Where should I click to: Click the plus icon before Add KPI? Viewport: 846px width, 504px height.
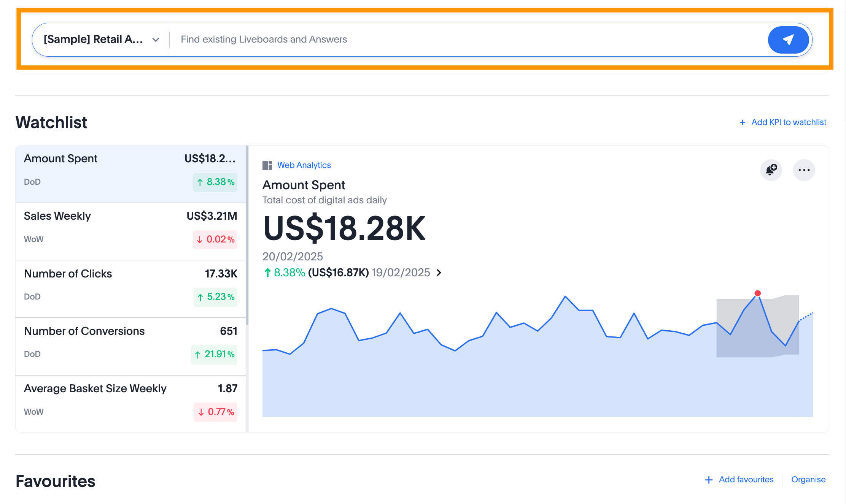pos(742,122)
